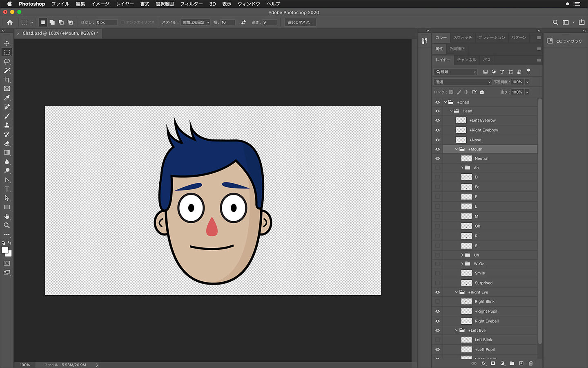Expand the Ah layer group
The height and width of the screenshot is (368, 588).
point(462,168)
